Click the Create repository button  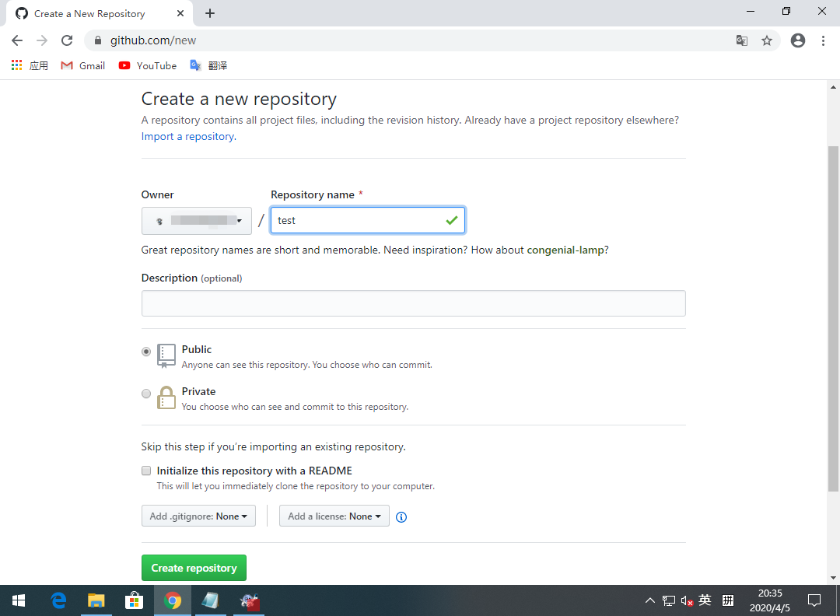[x=194, y=568]
